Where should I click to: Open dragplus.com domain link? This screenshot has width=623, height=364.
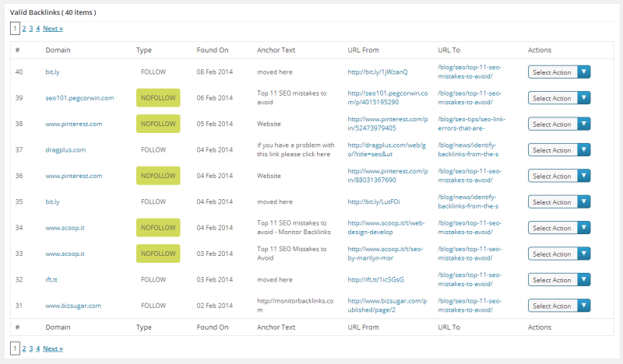[x=65, y=150]
